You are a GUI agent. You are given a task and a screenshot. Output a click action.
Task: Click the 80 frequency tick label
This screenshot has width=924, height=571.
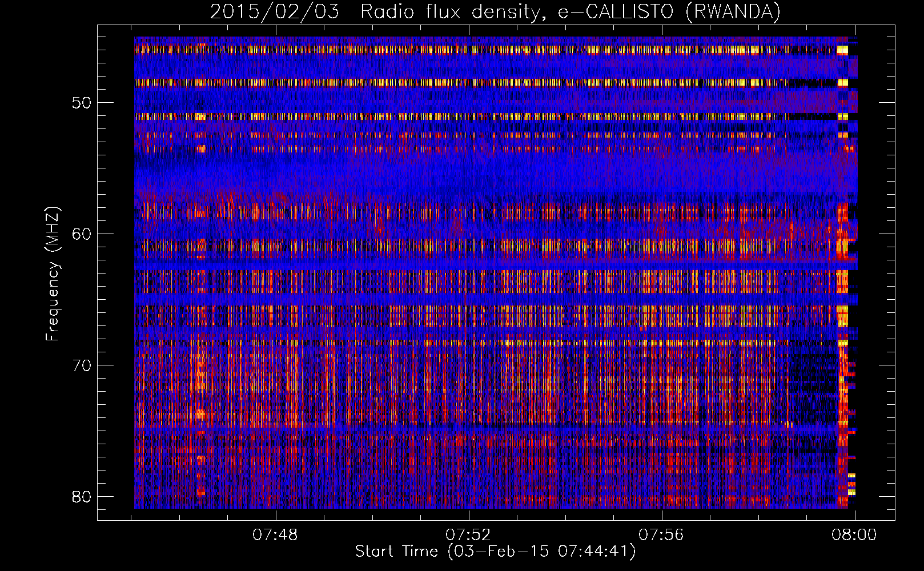(x=82, y=496)
